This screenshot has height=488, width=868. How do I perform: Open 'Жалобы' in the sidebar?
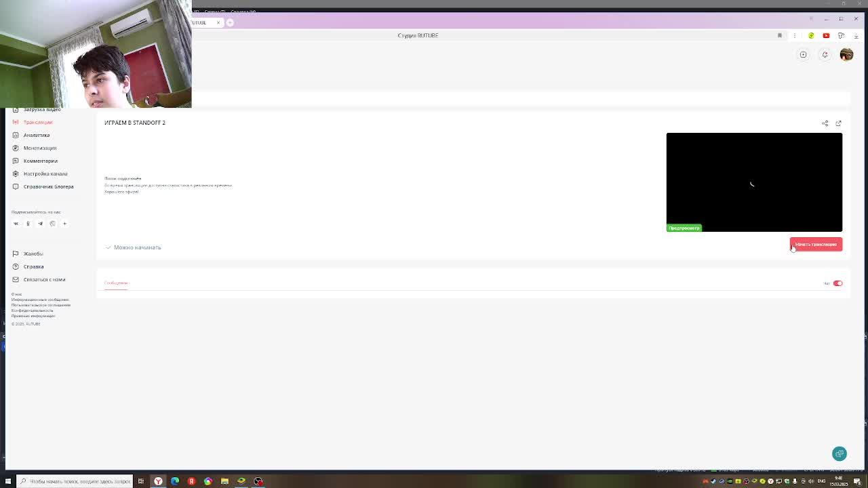coord(33,253)
